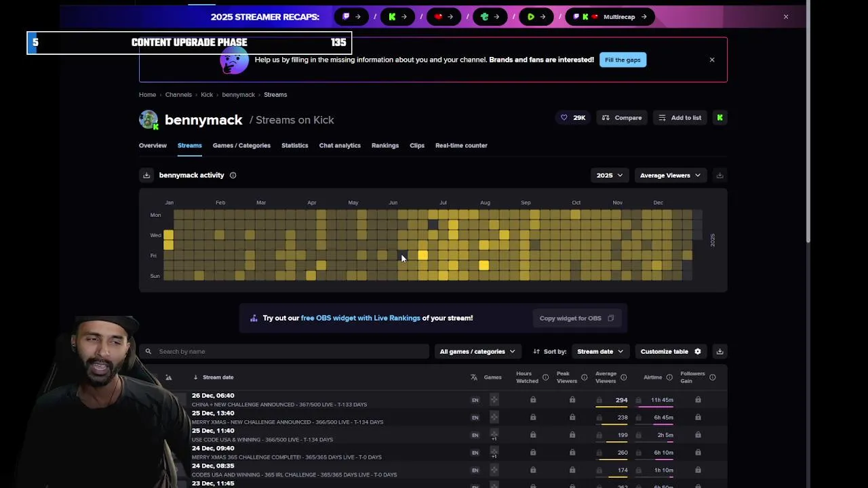Click the Compare button
Image resolution: width=868 pixels, height=488 pixels.
tap(622, 118)
